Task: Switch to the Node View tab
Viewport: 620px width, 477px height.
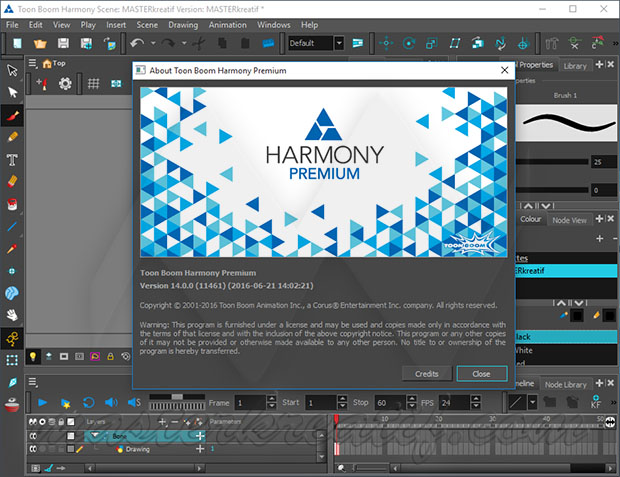Action: (569, 220)
